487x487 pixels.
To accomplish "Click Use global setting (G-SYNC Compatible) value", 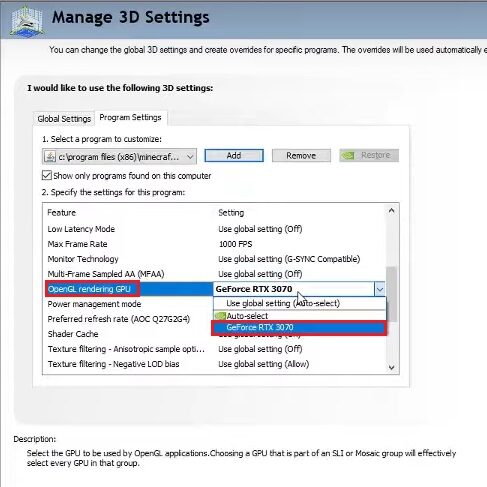I will [x=289, y=259].
